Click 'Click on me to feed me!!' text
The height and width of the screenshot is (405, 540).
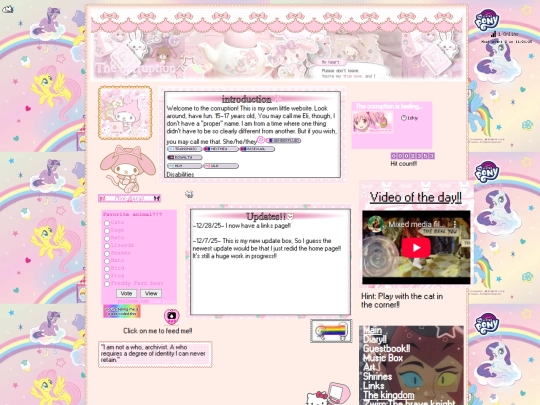pyautogui.click(x=158, y=331)
